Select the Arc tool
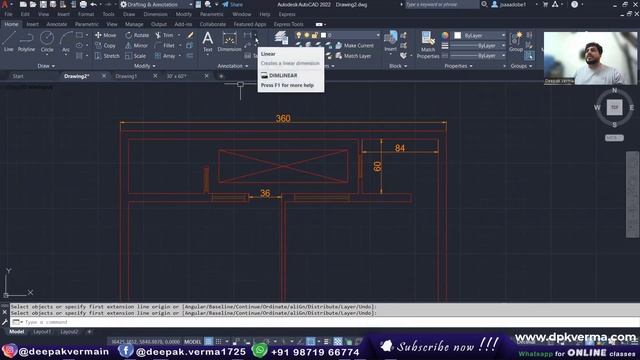The height and width of the screenshot is (360, 640). [x=66, y=42]
